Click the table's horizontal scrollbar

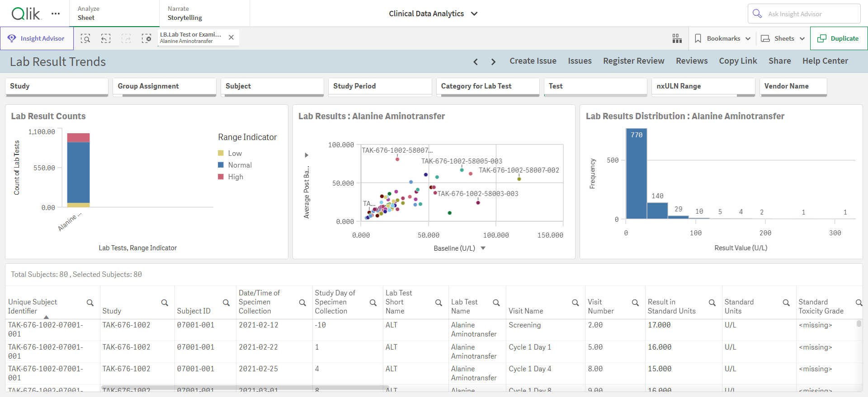click(x=245, y=388)
